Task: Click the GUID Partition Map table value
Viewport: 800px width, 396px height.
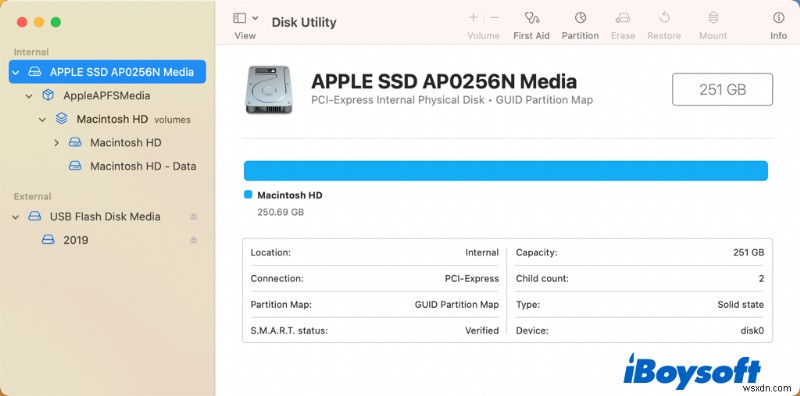Action: point(457,305)
